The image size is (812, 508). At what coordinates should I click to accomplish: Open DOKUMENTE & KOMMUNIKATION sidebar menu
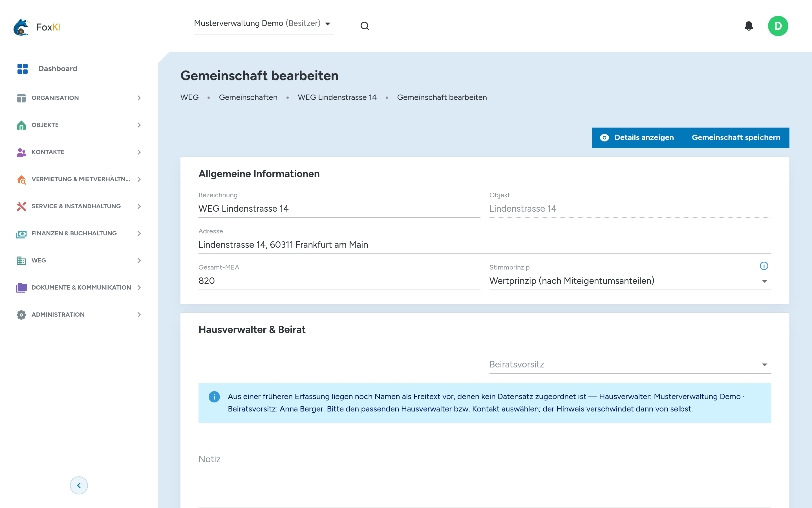coord(79,288)
